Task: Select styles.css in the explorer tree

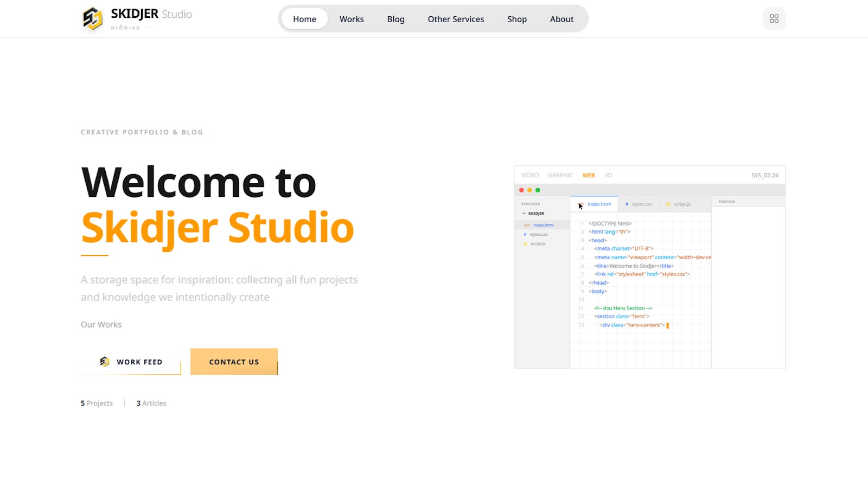Action: [542, 234]
